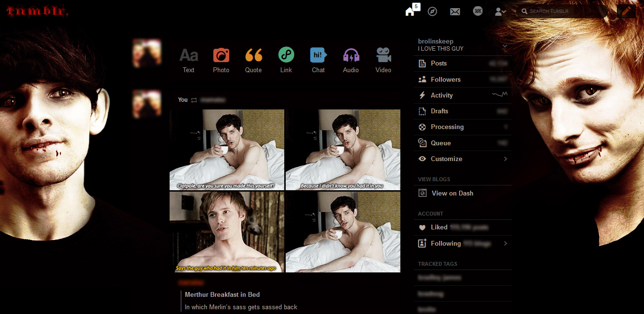Click the Following person-plus icon
Viewport: 644px width, 314px height.
[x=422, y=243]
